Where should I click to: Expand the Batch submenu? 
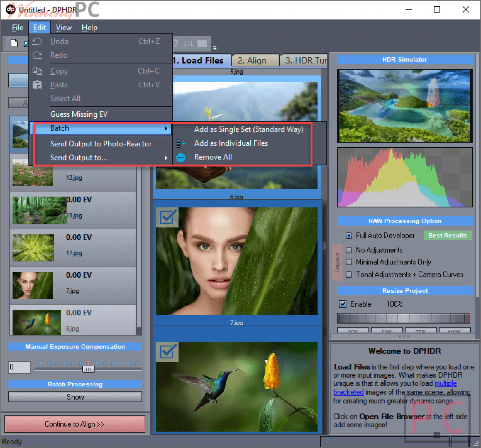101,128
